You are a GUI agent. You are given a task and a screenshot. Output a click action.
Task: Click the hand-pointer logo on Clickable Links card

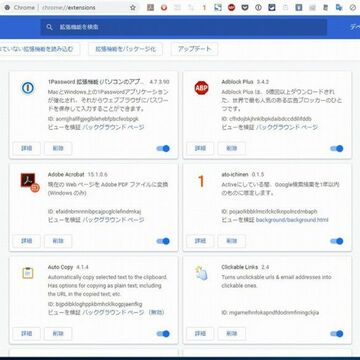(201, 273)
